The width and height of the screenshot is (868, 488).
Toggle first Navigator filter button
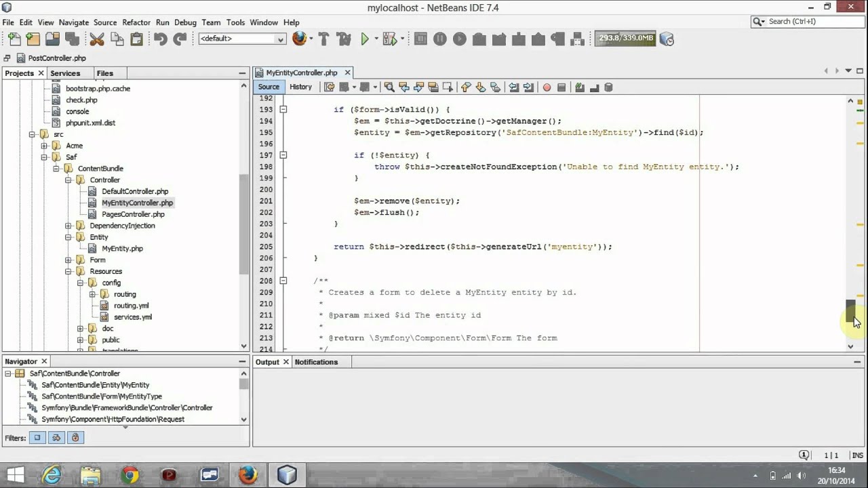37,438
